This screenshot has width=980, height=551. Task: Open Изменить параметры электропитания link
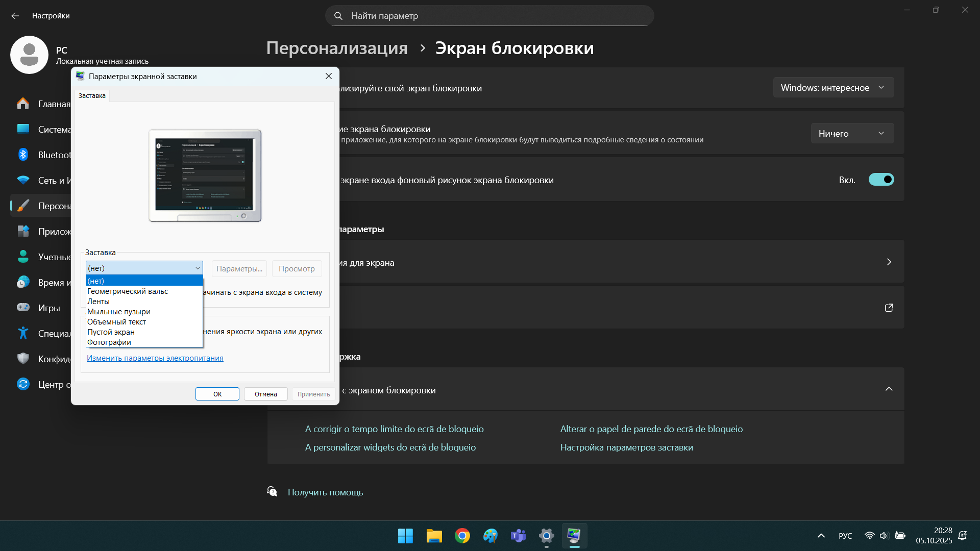(x=155, y=358)
